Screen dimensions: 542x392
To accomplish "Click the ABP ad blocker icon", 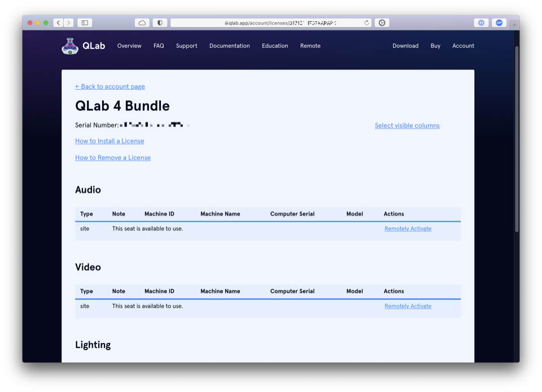I will pyautogui.click(x=499, y=23).
